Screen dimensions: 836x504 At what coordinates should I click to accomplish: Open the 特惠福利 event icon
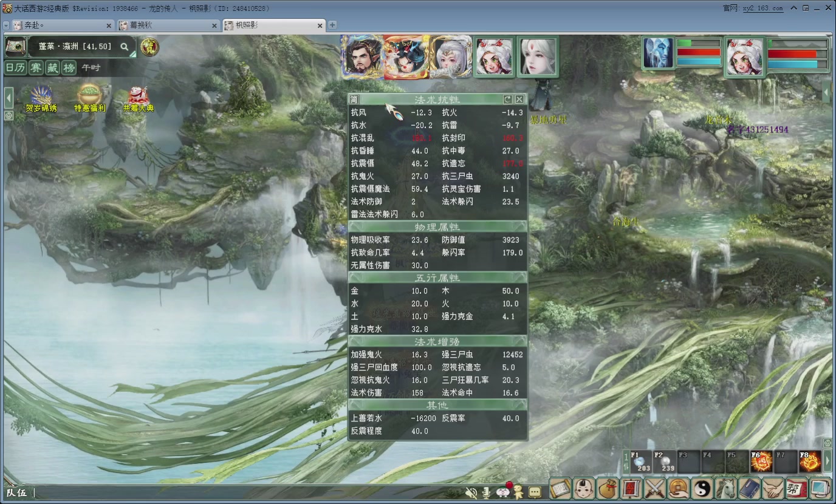90,99
